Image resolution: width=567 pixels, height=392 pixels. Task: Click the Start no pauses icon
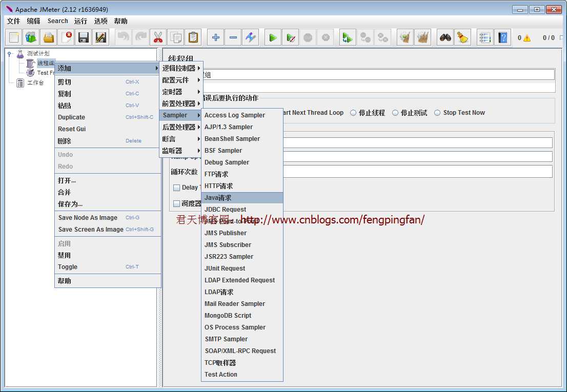pos(290,37)
